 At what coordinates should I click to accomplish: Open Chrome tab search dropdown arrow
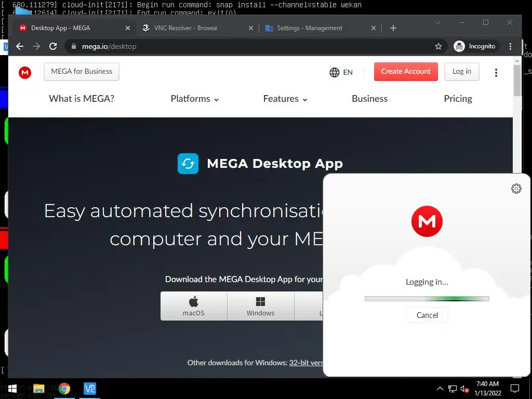point(437,22)
